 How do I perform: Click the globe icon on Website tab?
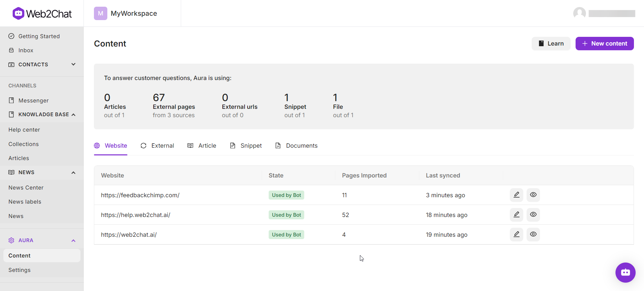[x=97, y=146]
